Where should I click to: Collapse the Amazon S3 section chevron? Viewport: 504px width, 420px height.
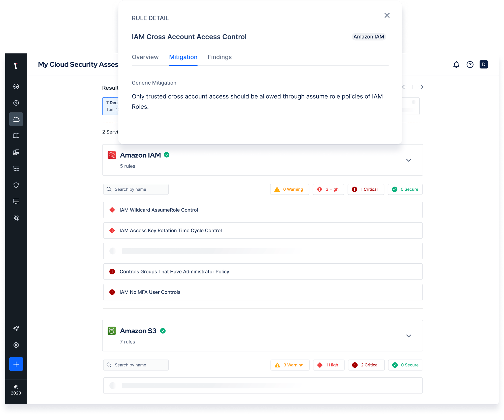point(408,336)
